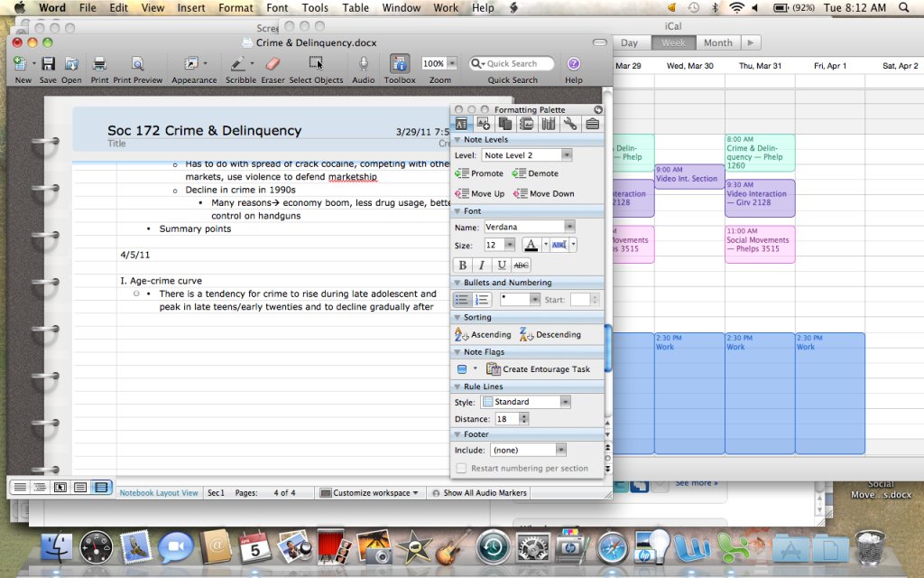Click the blue note flag icon

(x=462, y=369)
